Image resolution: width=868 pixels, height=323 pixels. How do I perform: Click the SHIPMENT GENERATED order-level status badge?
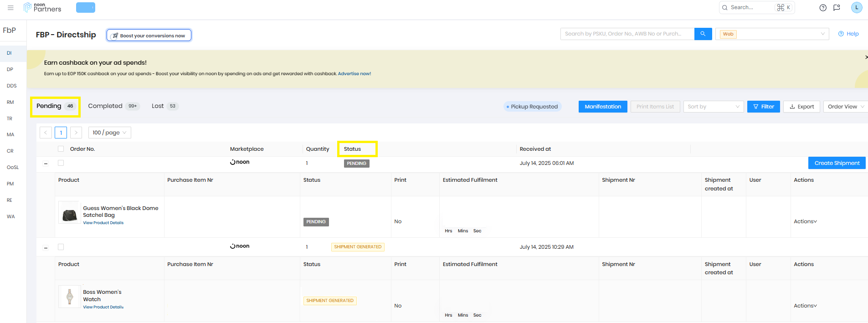tap(358, 247)
